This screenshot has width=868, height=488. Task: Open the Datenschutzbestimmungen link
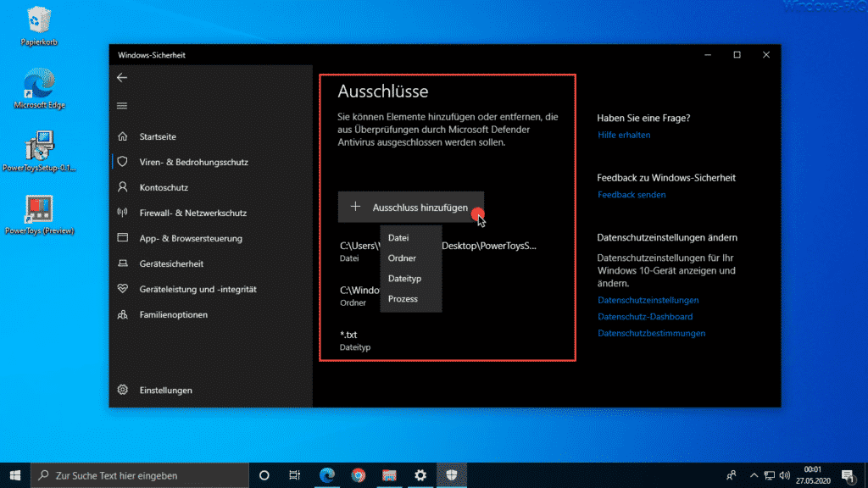652,333
